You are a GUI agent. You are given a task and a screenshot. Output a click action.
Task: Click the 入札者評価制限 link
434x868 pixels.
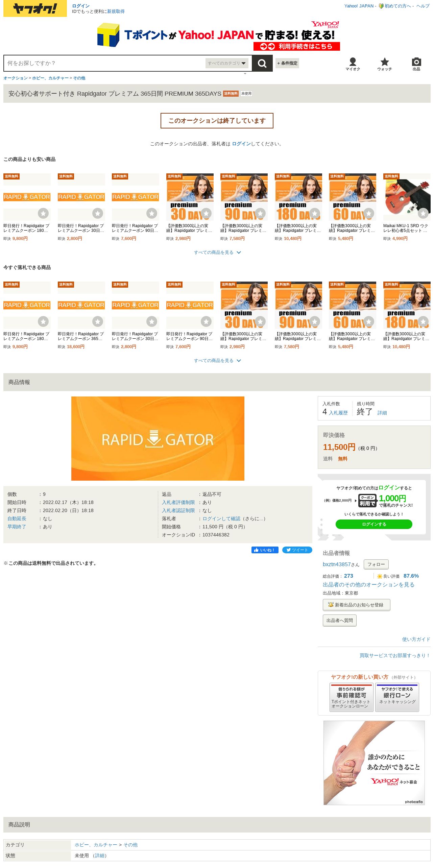click(x=178, y=502)
